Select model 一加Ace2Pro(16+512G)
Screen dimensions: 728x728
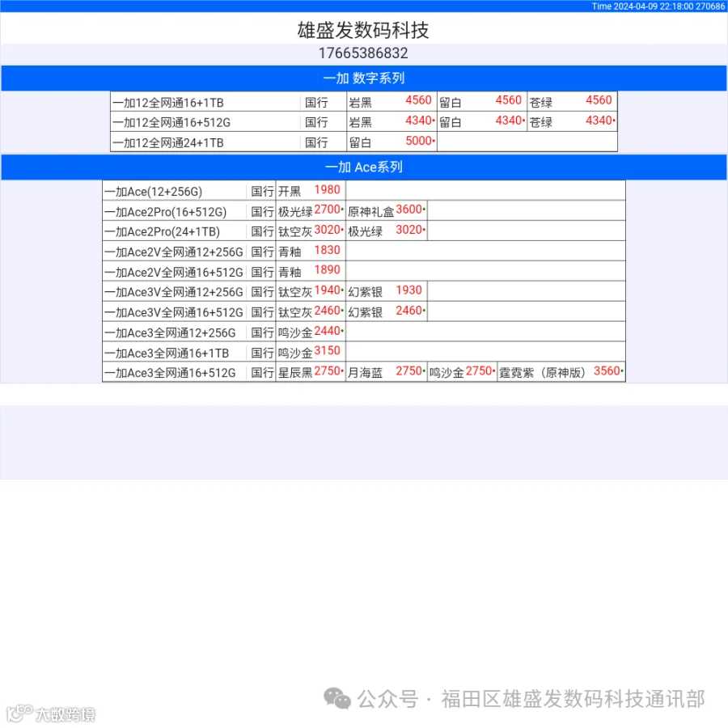(166, 212)
